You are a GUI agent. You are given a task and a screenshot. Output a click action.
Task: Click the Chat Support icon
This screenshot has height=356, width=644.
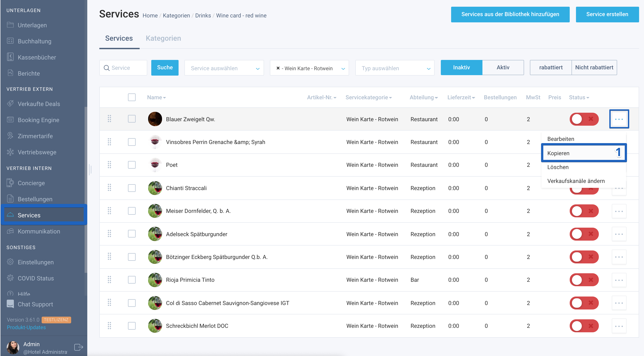tap(10, 304)
